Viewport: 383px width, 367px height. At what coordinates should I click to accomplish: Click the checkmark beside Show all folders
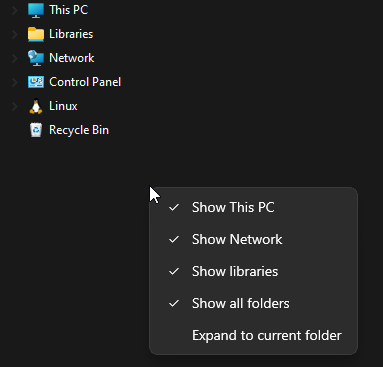tap(174, 303)
